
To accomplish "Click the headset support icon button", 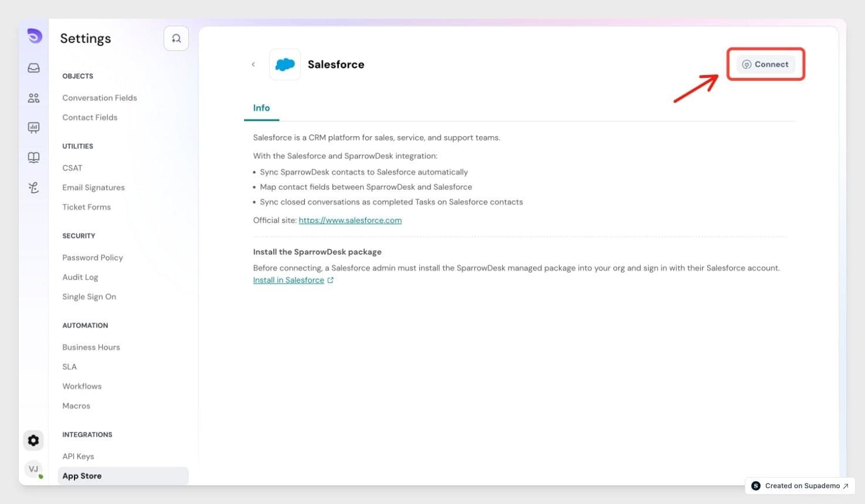I will pos(176,39).
